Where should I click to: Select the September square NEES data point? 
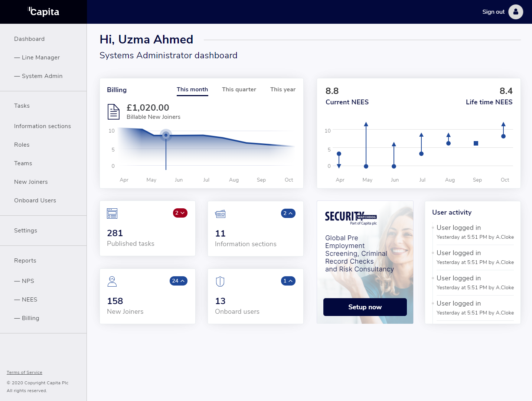pos(476,143)
